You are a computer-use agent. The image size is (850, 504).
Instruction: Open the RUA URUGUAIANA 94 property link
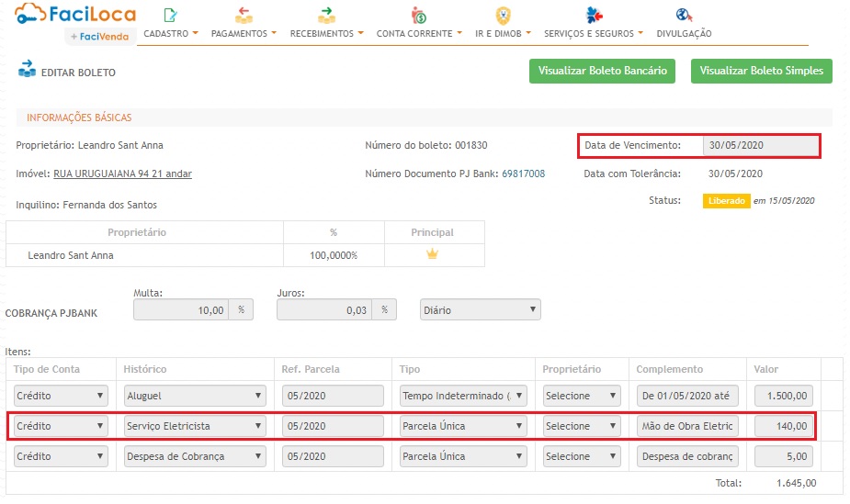point(122,174)
